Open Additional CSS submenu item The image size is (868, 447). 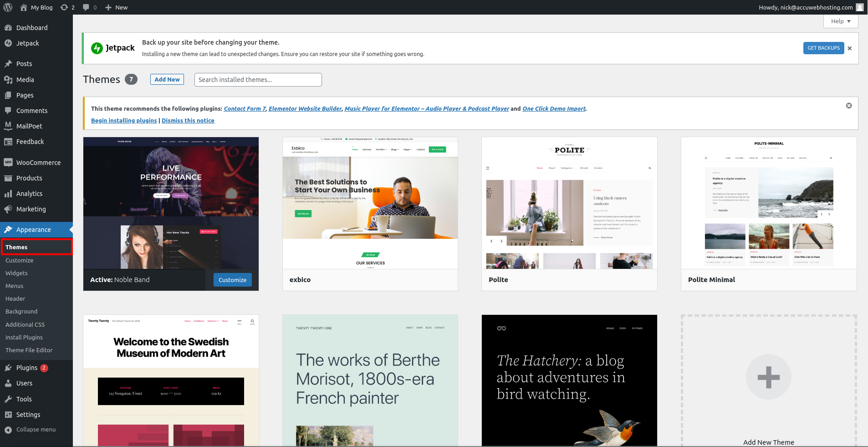[x=25, y=325]
